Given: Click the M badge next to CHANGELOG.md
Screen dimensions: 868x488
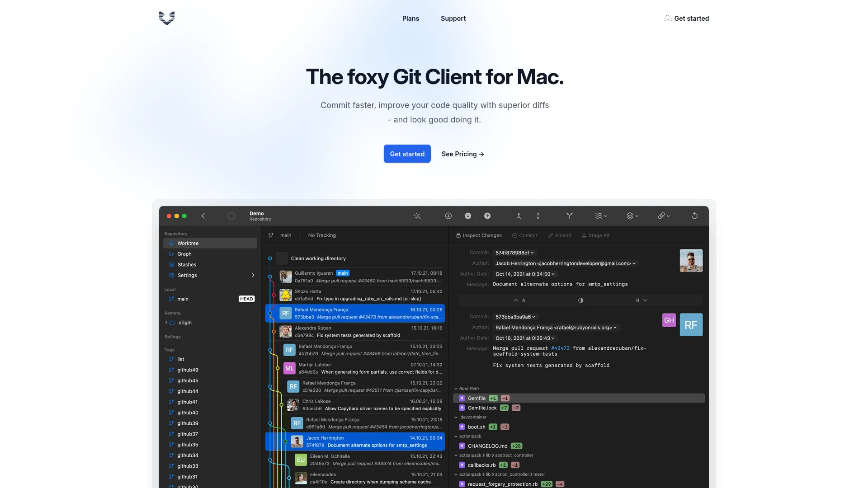Looking at the screenshot, I should [462, 446].
